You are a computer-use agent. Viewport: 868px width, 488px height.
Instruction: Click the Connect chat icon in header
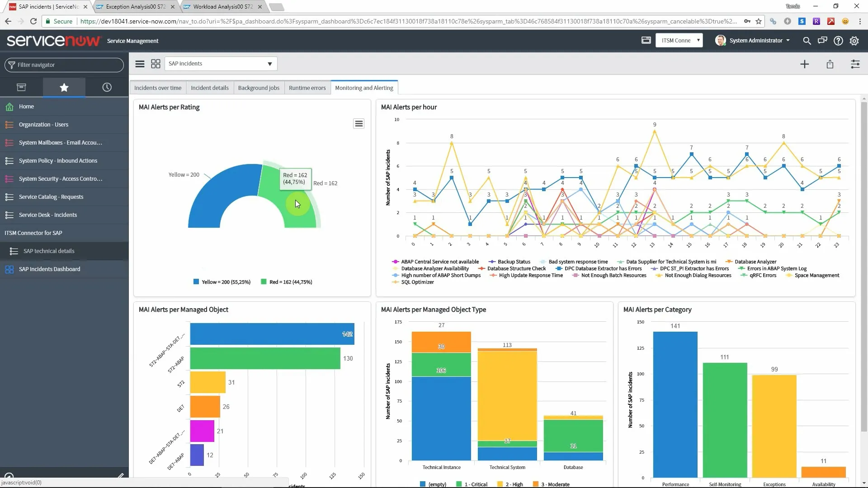pyautogui.click(x=822, y=41)
